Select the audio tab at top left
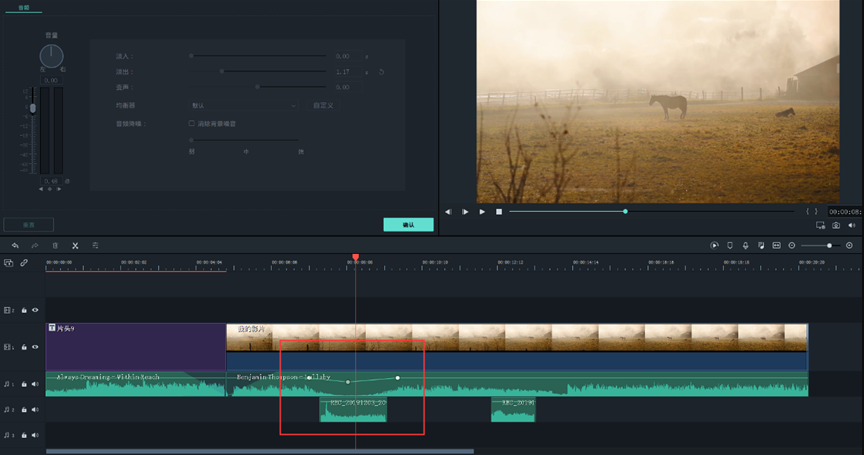Viewport: 864px width, 455px height. (x=23, y=7)
